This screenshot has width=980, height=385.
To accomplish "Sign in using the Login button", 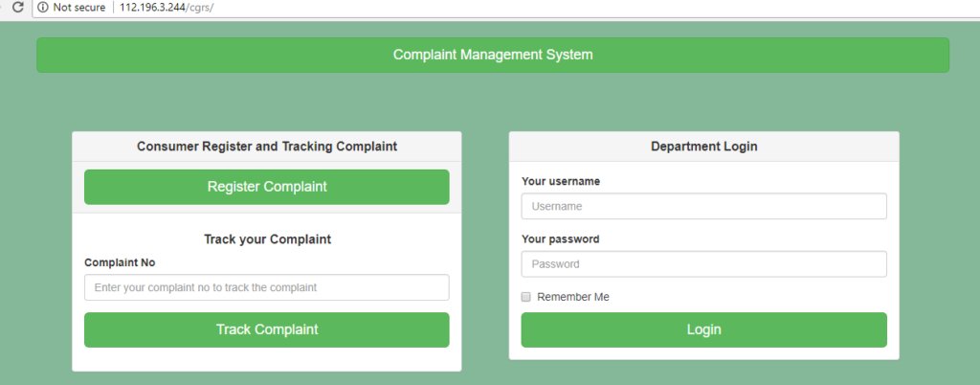I will click(x=704, y=330).
